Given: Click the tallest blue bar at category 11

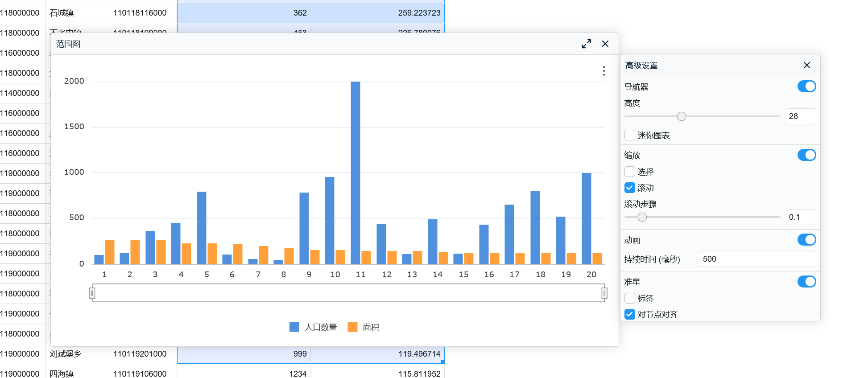Looking at the screenshot, I should point(355,173).
